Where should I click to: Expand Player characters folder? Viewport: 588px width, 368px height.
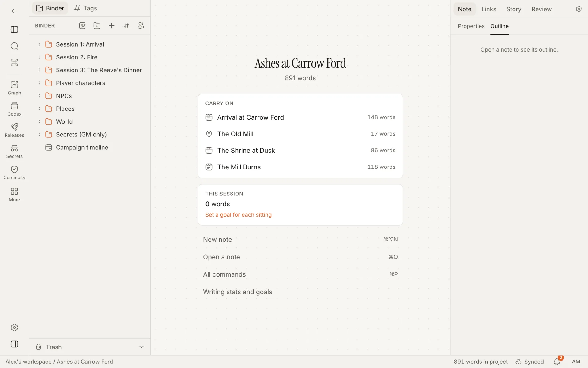[x=39, y=83]
